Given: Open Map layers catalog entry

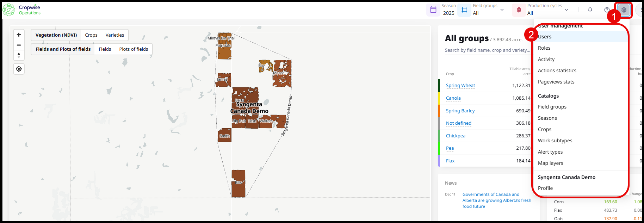Looking at the screenshot, I should pos(550,163).
